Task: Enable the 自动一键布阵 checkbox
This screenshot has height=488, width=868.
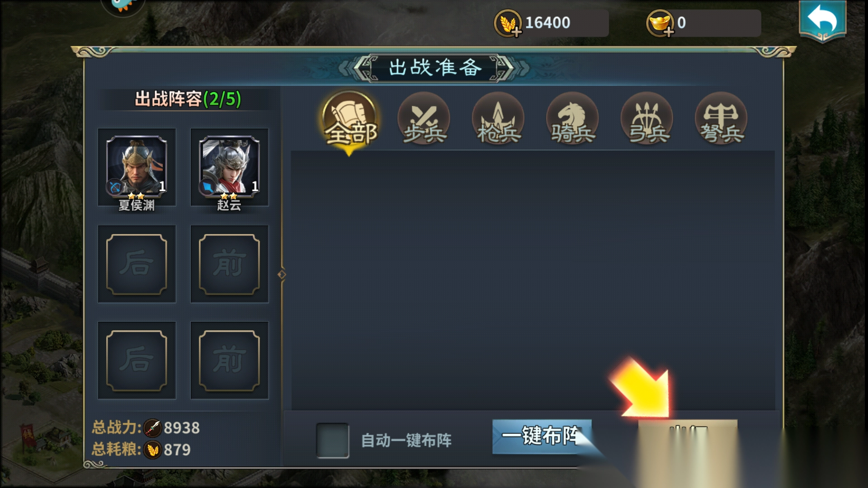Action: tap(332, 440)
